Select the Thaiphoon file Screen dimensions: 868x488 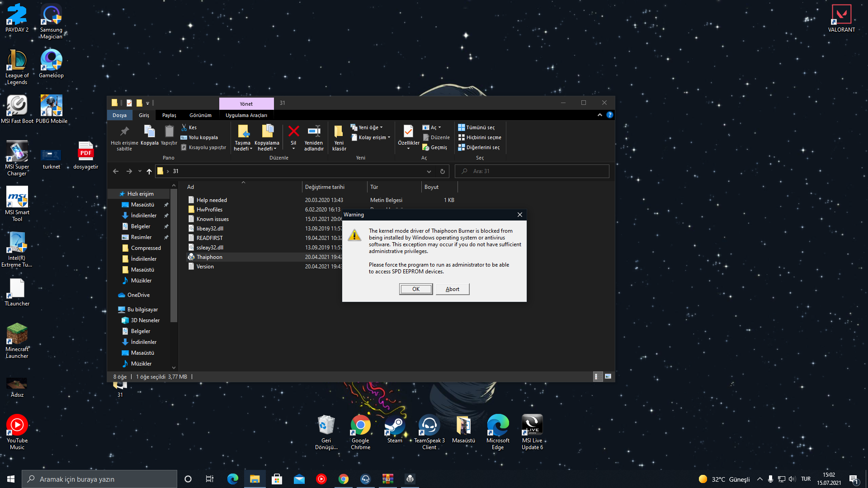[209, 257]
